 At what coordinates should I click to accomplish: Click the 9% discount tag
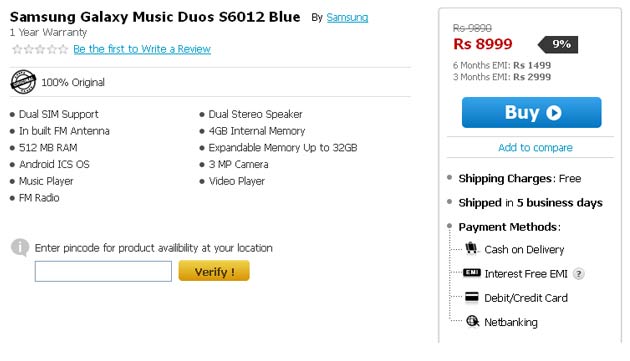[x=558, y=44]
